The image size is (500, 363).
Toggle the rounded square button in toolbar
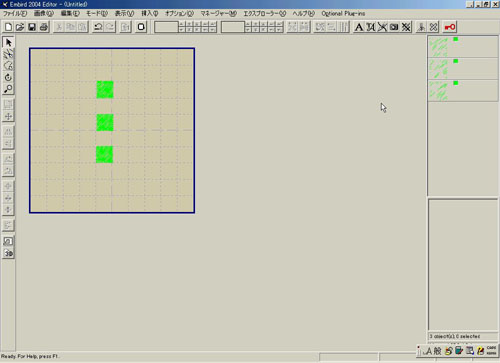tap(141, 27)
